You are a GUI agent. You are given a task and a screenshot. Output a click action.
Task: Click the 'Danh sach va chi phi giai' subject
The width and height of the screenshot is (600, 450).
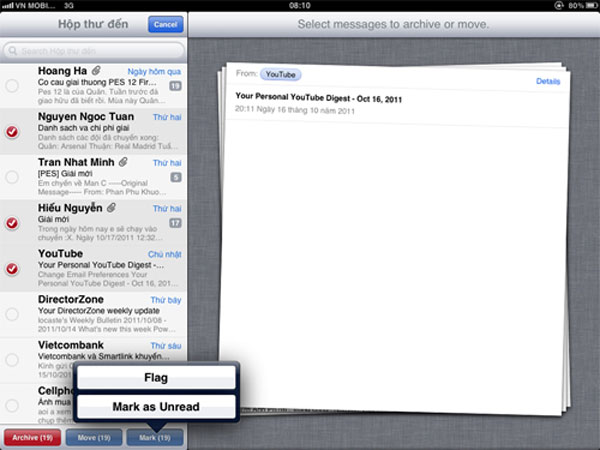click(x=83, y=128)
